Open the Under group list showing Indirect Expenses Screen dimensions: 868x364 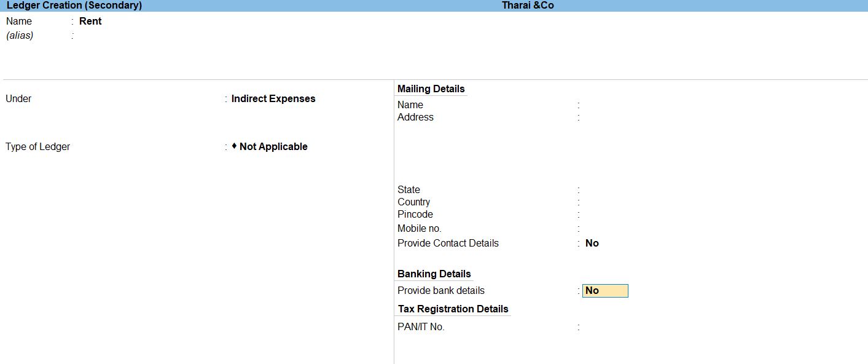coord(273,99)
